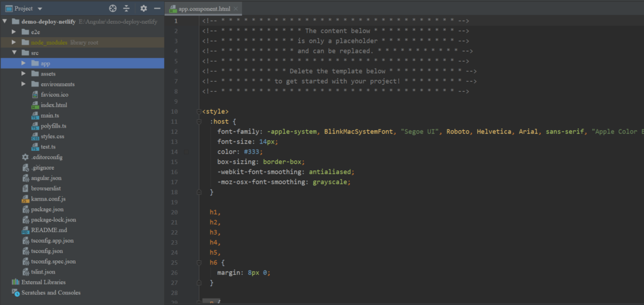Expand the node_modules folder arrow
Screen dimensions: 644x305
(14, 42)
